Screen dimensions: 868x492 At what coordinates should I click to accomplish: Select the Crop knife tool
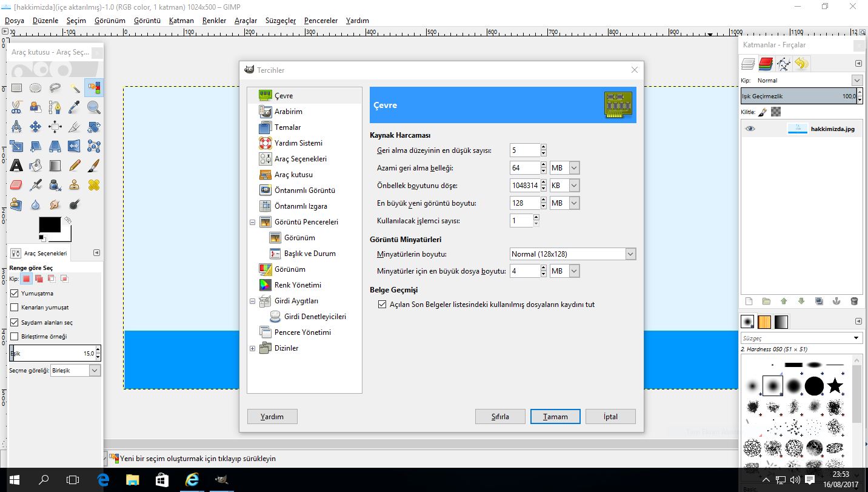coord(75,127)
